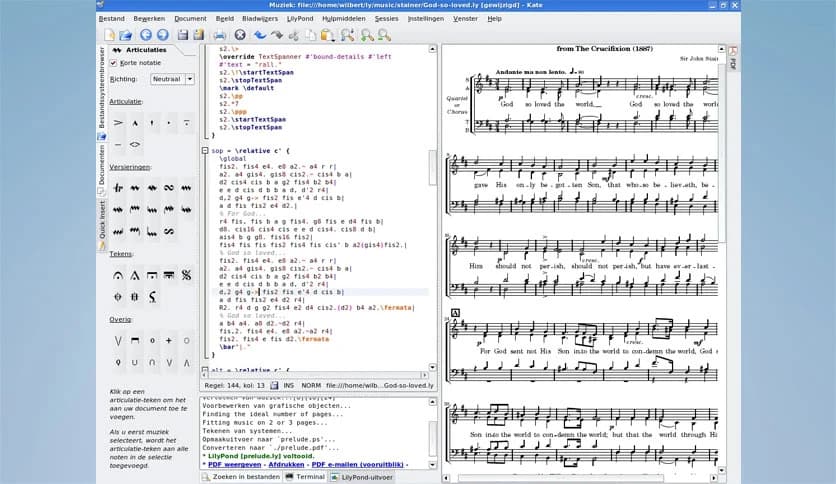Insert the stopped plus-sign articulation
836x484 pixels.
click(x=169, y=341)
